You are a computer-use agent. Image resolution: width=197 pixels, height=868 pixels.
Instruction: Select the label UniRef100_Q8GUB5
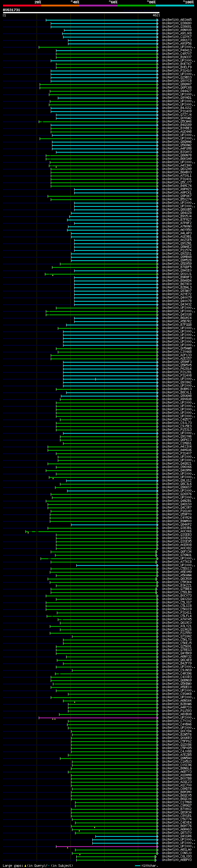[176, 210]
